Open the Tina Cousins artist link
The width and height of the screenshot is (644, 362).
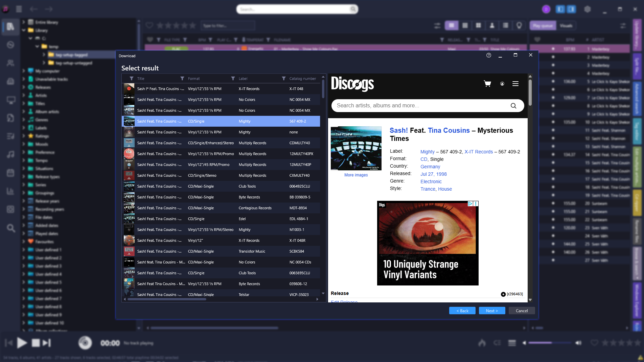coord(448,130)
